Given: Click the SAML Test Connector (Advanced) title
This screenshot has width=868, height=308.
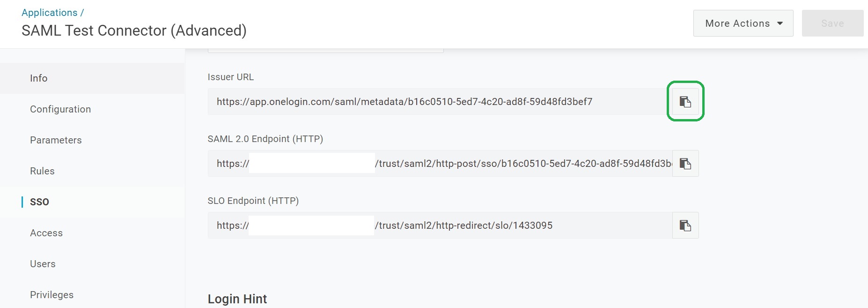Looking at the screenshot, I should click(x=134, y=30).
